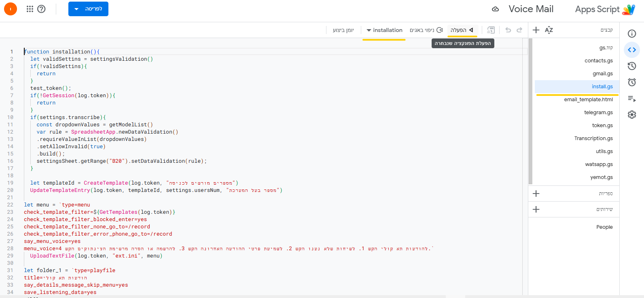Click the blue deploy button

click(88, 9)
